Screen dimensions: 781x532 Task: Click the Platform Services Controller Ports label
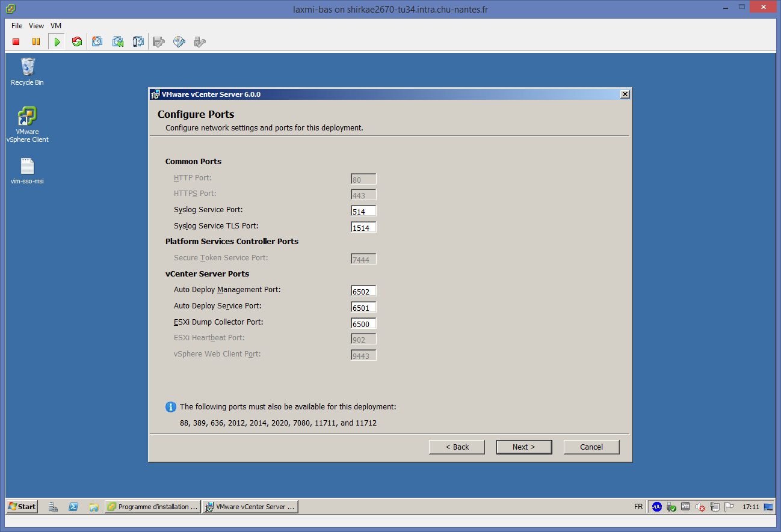(232, 241)
